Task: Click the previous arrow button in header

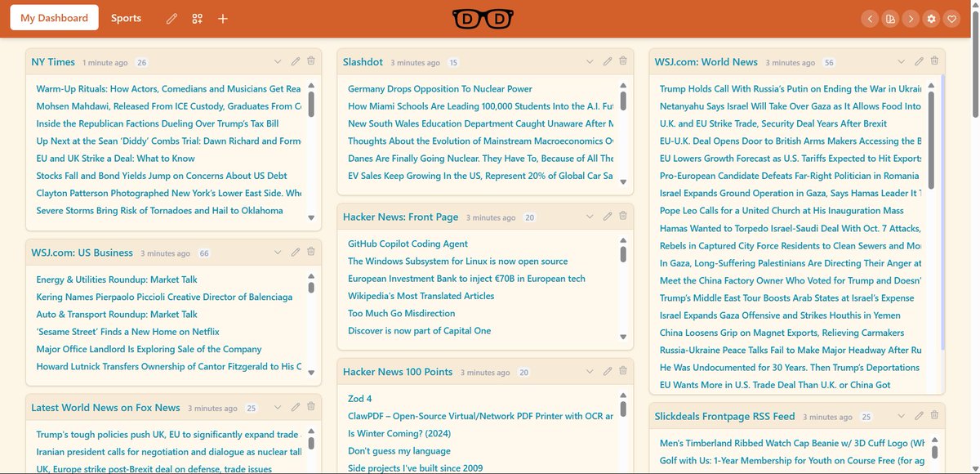Action: point(871,18)
